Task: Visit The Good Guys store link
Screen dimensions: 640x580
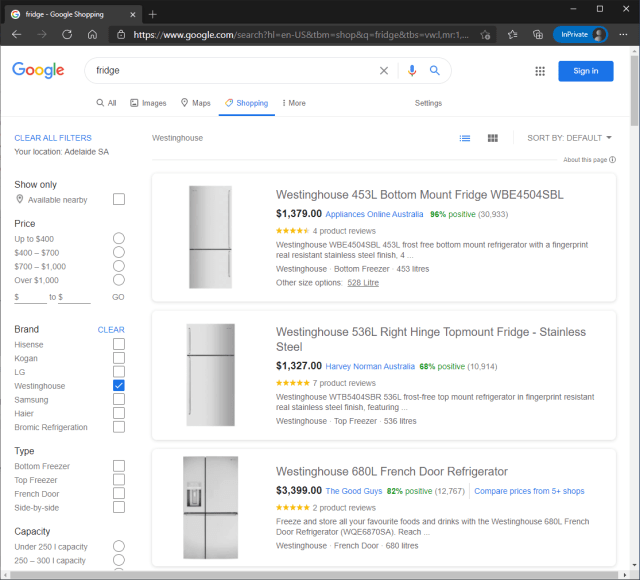Action: (354, 491)
